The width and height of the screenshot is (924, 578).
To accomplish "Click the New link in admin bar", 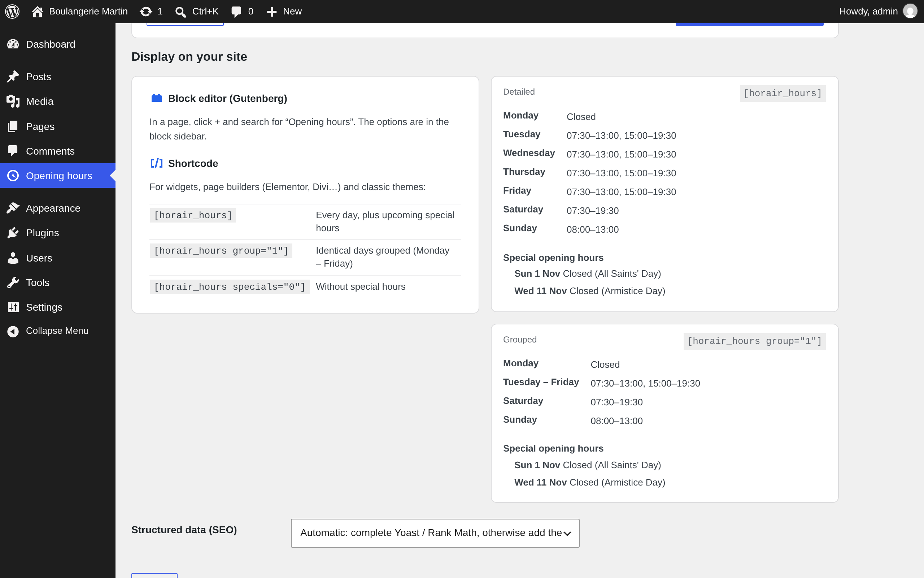I will (292, 12).
